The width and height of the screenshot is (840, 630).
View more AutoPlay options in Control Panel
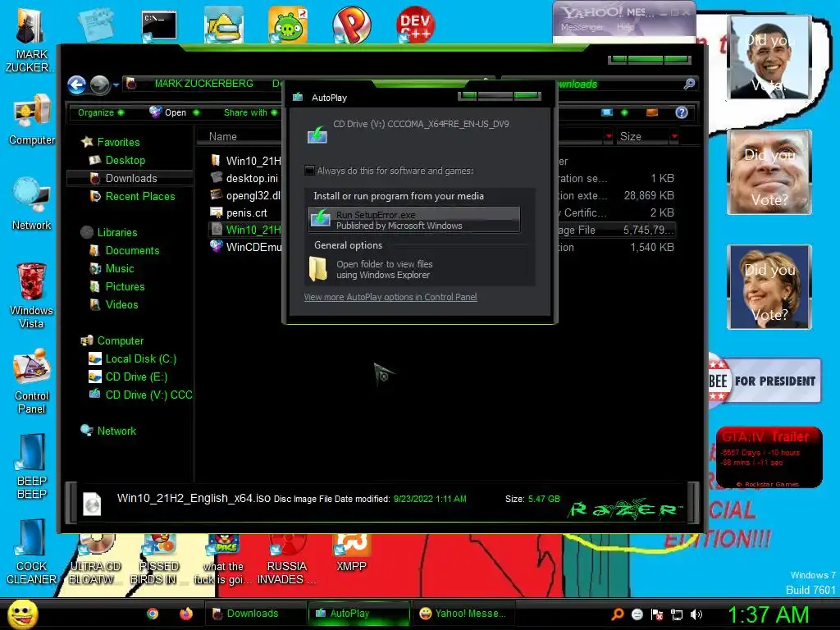pos(390,297)
